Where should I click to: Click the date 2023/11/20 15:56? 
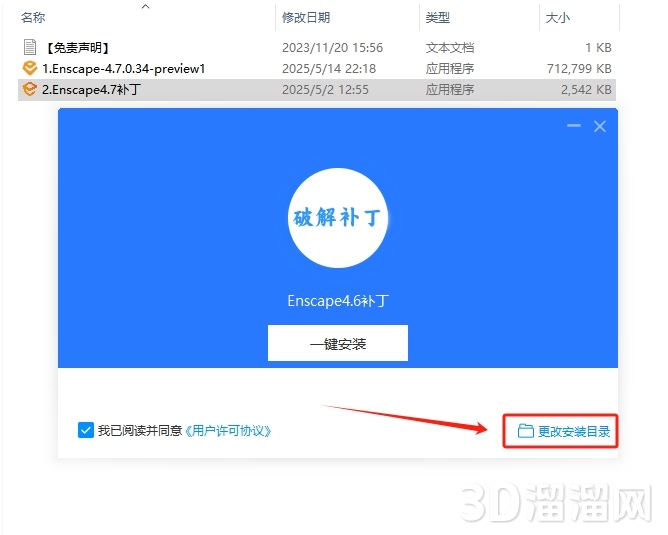(332, 48)
